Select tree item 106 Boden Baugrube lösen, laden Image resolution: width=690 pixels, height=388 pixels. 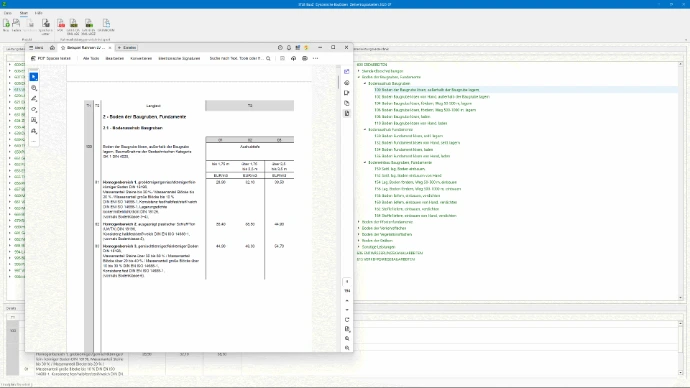pyautogui.click(x=402, y=117)
